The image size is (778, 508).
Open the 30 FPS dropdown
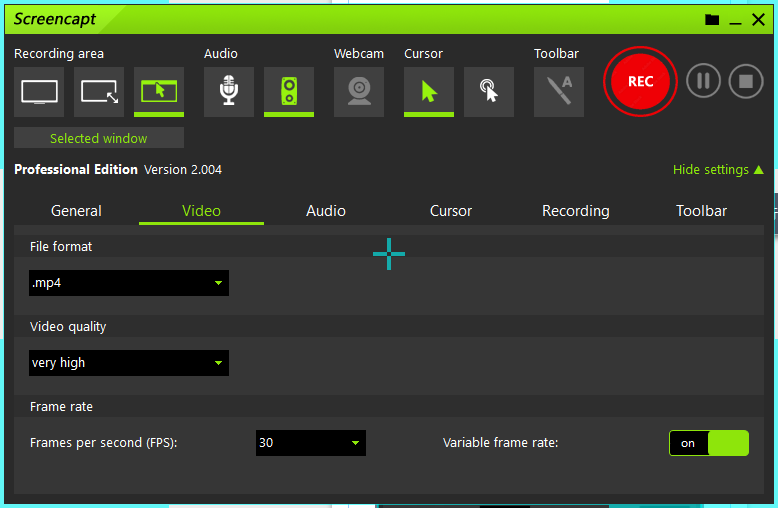pos(311,443)
